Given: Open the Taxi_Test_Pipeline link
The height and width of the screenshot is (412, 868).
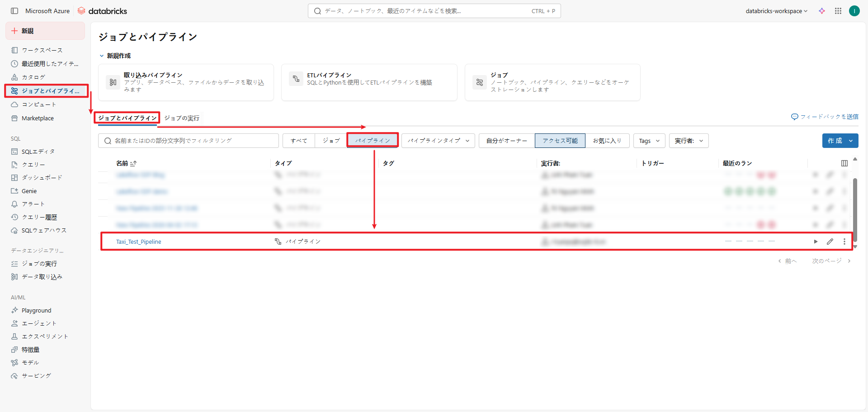Looking at the screenshot, I should click(138, 242).
